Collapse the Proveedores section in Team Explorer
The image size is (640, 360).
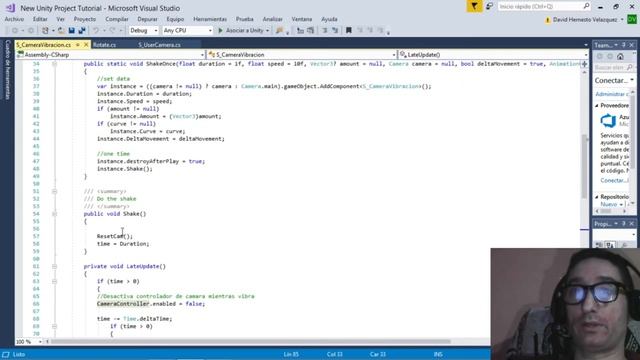(597, 106)
